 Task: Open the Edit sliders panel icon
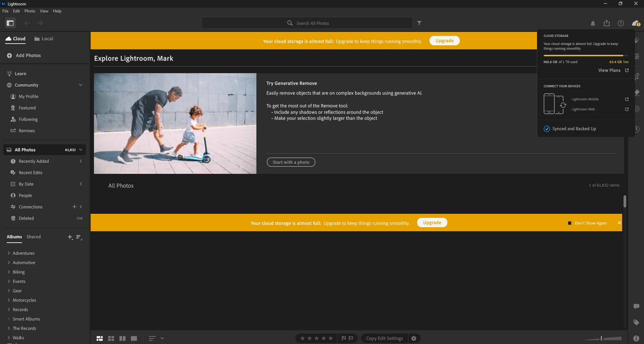[637, 56]
